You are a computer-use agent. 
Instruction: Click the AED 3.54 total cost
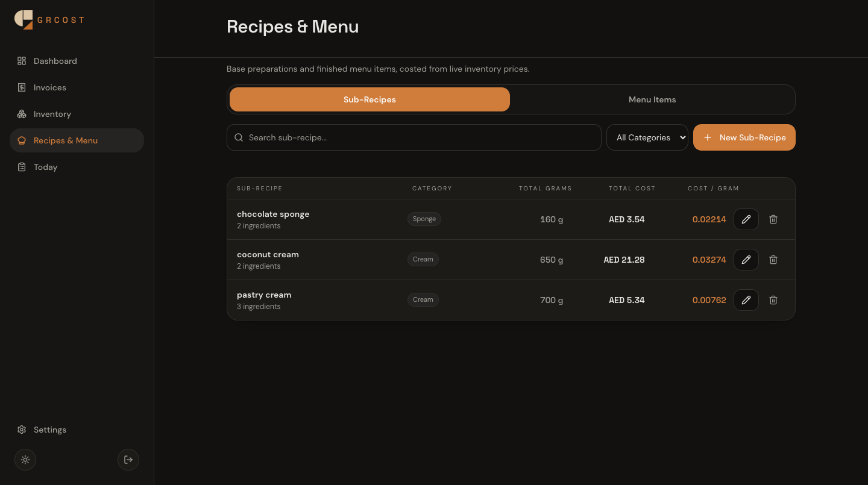[627, 219]
